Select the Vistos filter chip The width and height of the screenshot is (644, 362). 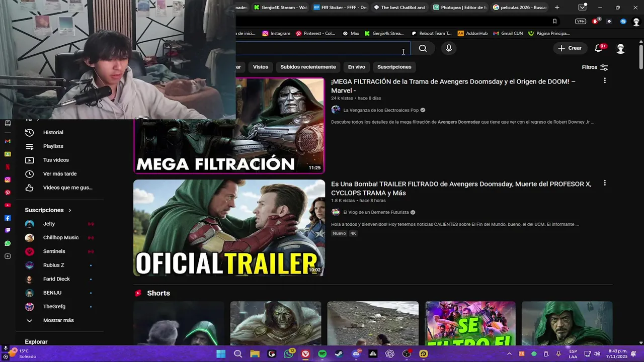click(261, 67)
